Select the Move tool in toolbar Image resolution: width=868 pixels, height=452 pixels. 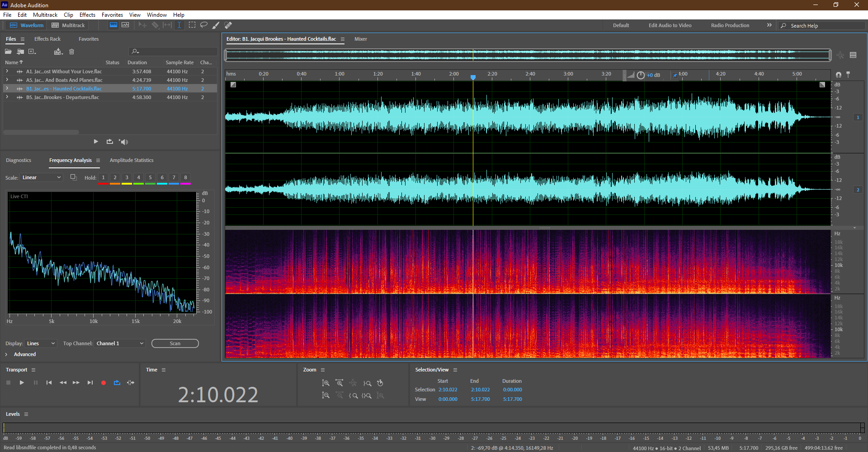142,25
